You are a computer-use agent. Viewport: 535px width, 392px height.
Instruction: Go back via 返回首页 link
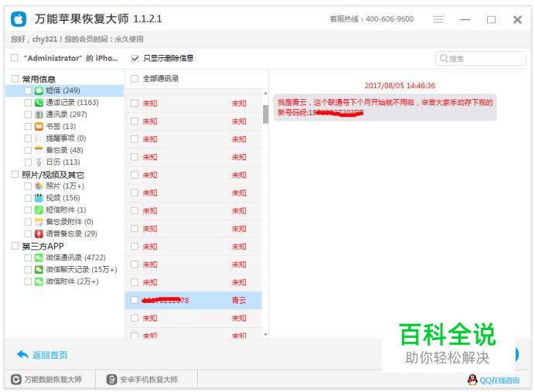(x=49, y=355)
